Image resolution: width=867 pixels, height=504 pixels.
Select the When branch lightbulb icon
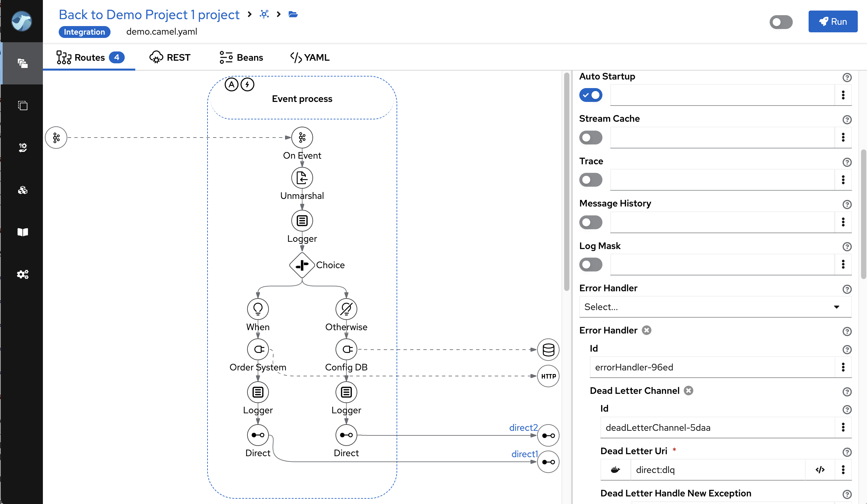point(258,309)
